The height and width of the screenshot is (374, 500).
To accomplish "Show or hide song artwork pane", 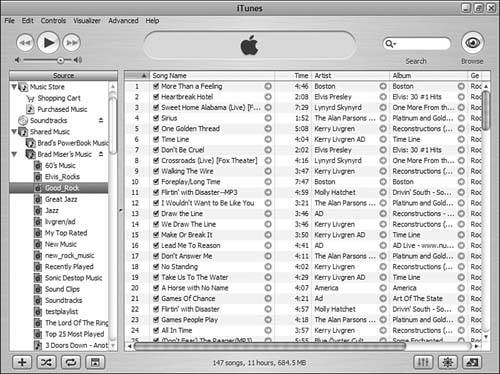I will (x=95, y=362).
